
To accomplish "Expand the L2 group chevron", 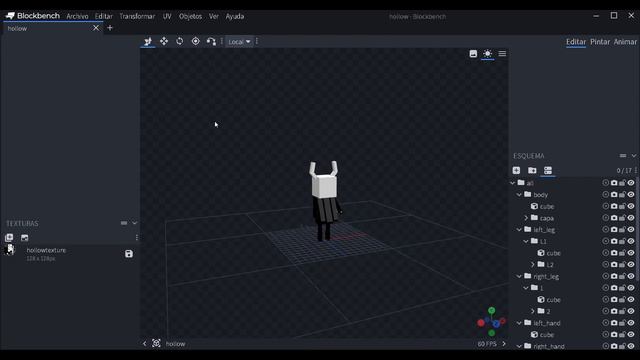I will click(x=533, y=264).
